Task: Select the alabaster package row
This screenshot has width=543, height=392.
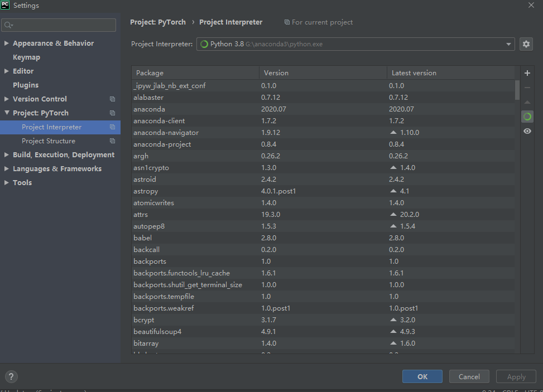Action: [x=323, y=97]
